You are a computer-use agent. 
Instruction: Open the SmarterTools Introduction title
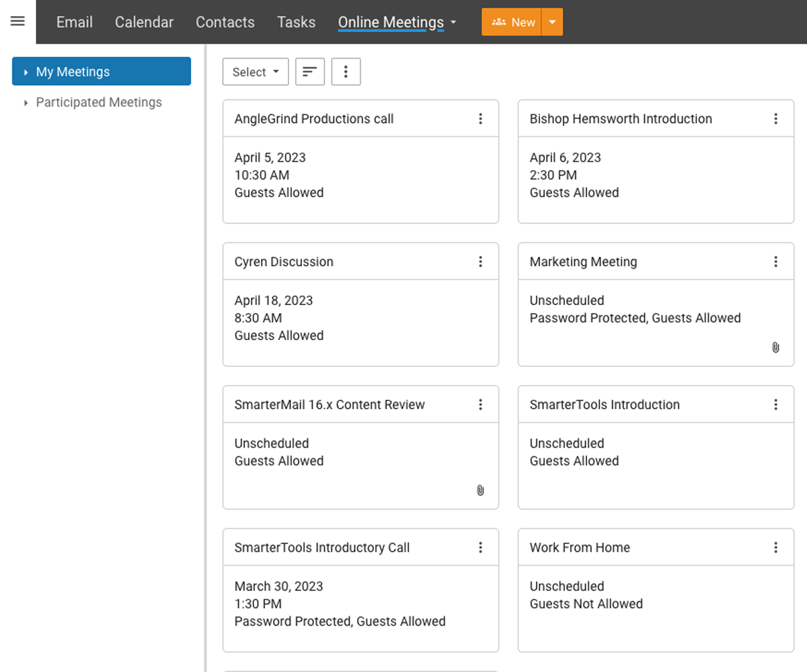tap(605, 405)
